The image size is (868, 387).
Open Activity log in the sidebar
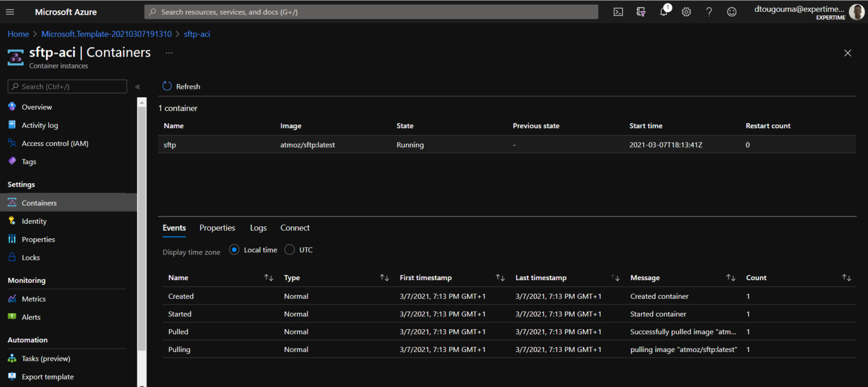40,124
